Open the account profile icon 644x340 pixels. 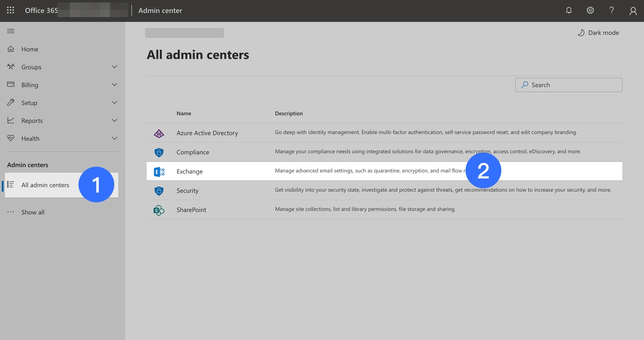tap(633, 11)
